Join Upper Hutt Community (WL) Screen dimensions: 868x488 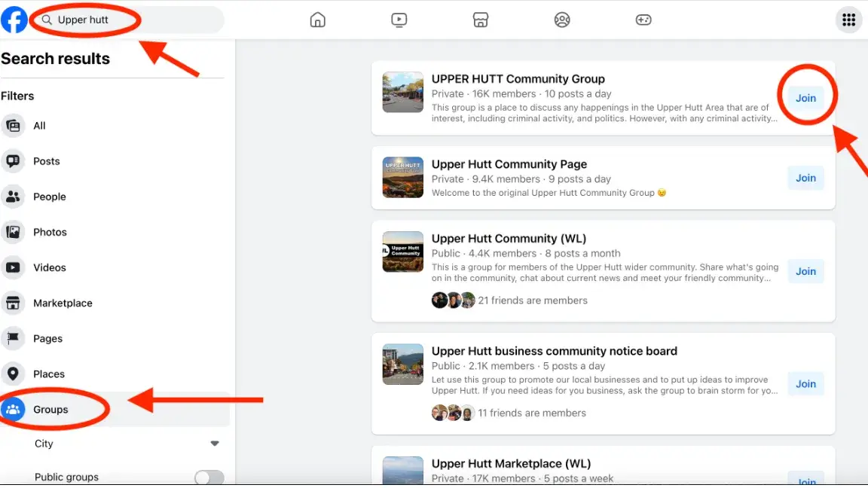(x=805, y=271)
